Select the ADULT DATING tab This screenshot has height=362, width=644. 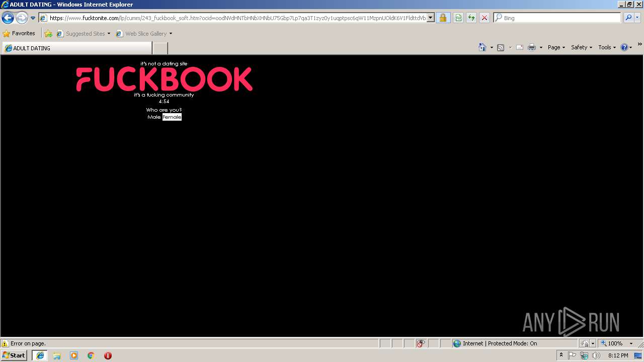76,48
